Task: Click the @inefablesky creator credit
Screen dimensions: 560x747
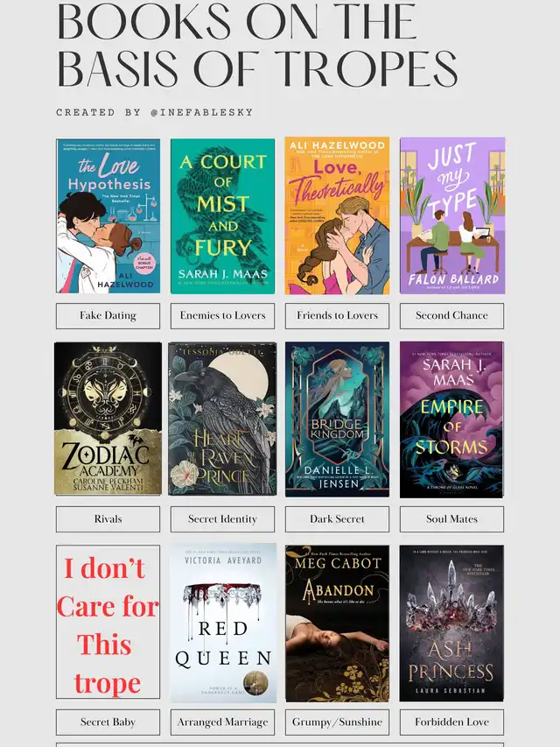Action: point(201,112)
